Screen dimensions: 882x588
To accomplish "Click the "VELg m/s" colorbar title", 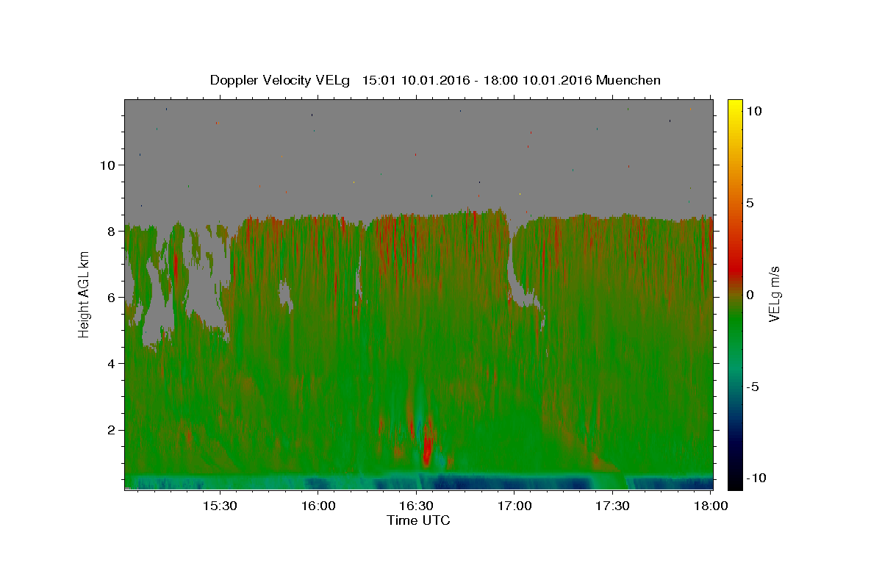I will pos(775,293).
